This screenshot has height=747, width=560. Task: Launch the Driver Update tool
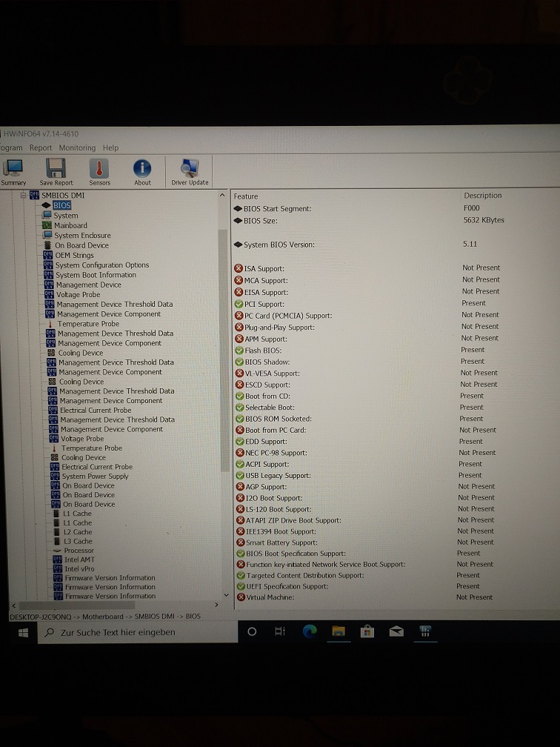click(x=190, y=172)
